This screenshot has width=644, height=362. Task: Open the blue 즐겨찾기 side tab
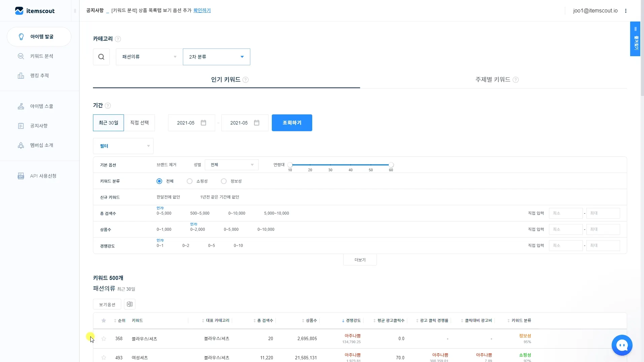(x=635, y=39)
